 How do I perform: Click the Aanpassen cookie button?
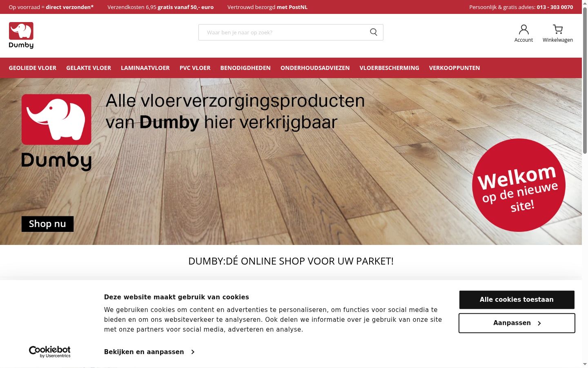(517, 323)
